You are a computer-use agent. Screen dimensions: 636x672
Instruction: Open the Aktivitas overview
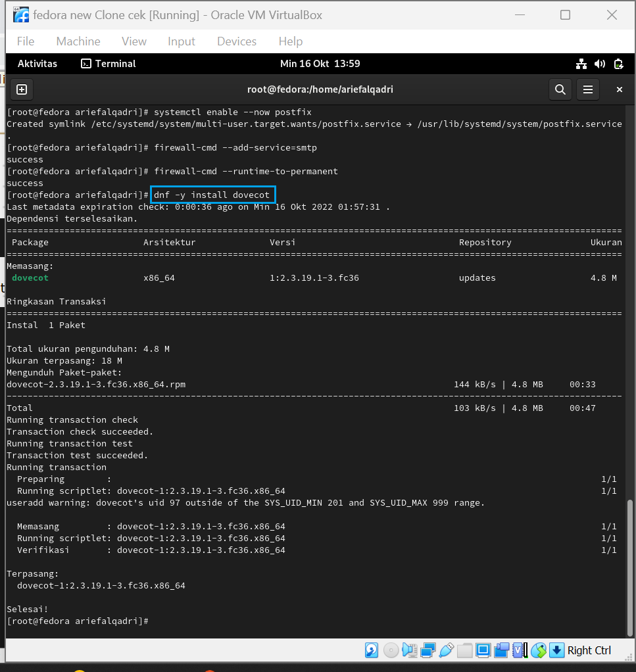point(37,64)
